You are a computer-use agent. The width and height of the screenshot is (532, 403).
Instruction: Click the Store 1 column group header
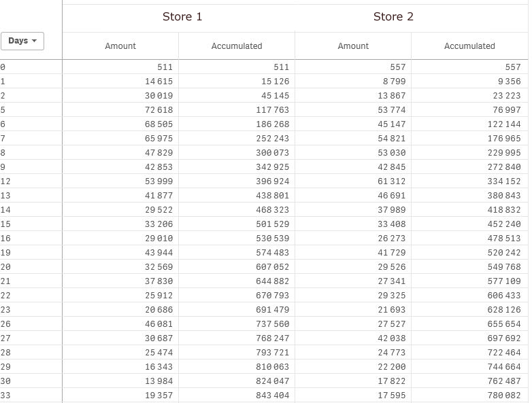182,16
